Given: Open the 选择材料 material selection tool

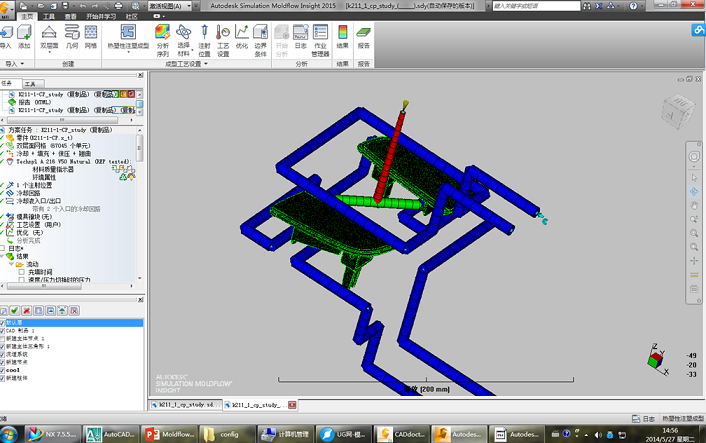Looking at the screenshot, I should 184,39.
